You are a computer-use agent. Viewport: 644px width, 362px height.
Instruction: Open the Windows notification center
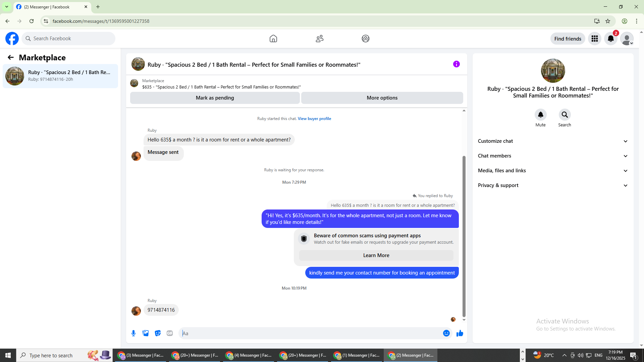[634, 355]
